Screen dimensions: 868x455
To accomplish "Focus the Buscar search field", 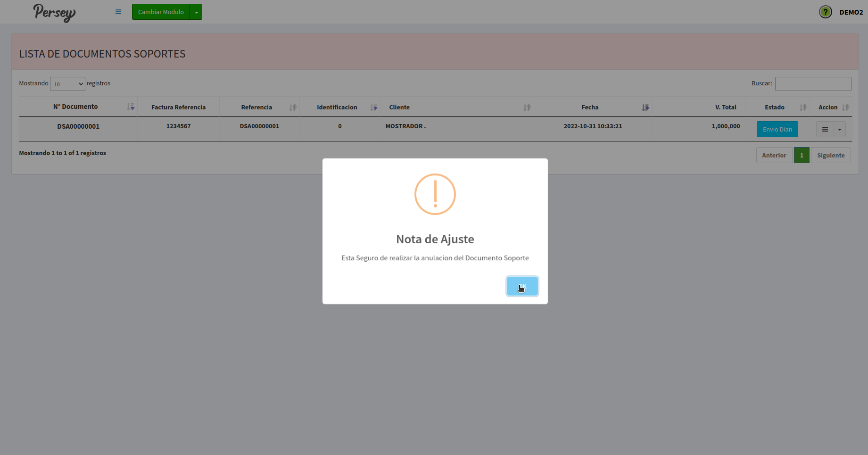I will (813, 84).
